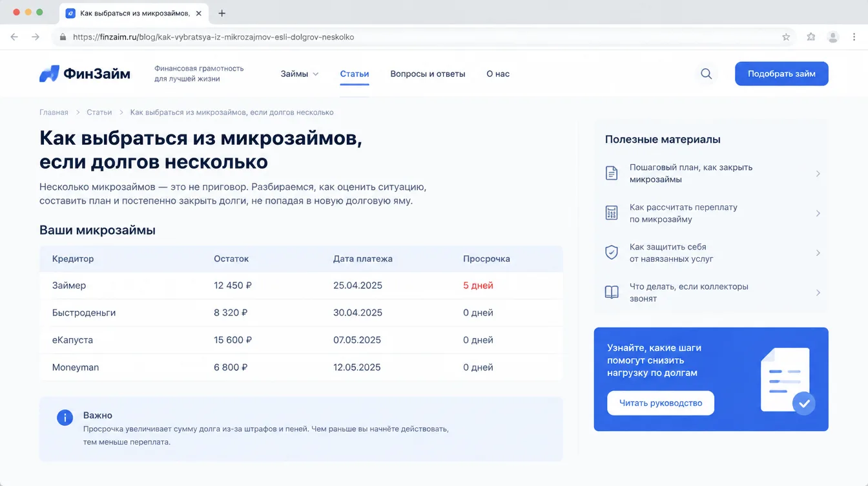
Task: Click the 12.05.2025 payment date
Action: pos(358,367)
